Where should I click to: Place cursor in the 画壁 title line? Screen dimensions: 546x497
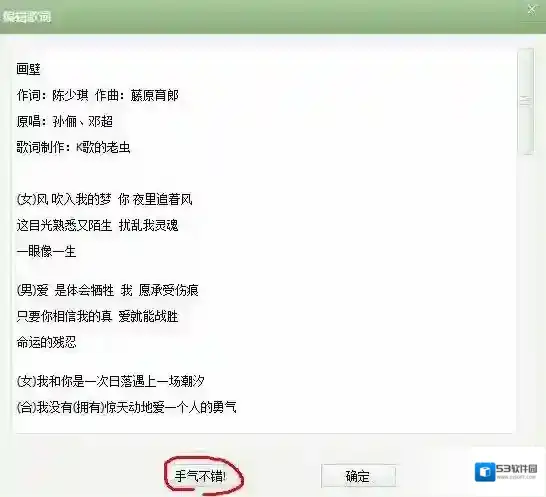point(28,69)
